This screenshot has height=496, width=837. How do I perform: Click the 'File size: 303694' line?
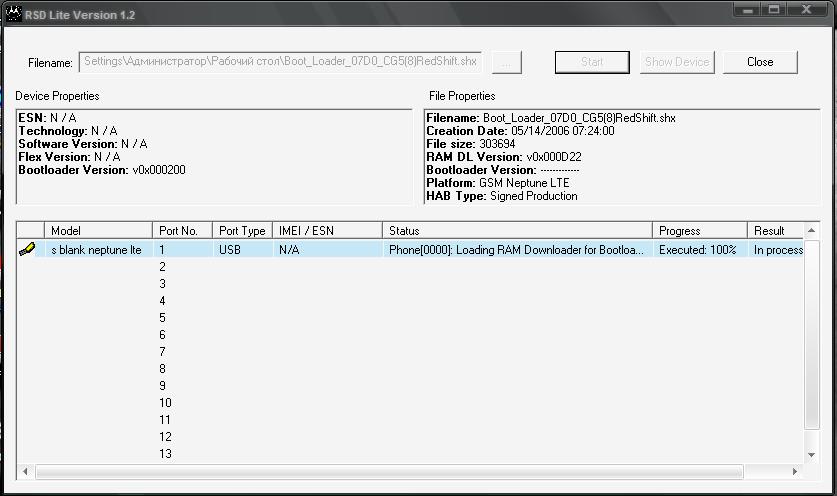point(471,144)
